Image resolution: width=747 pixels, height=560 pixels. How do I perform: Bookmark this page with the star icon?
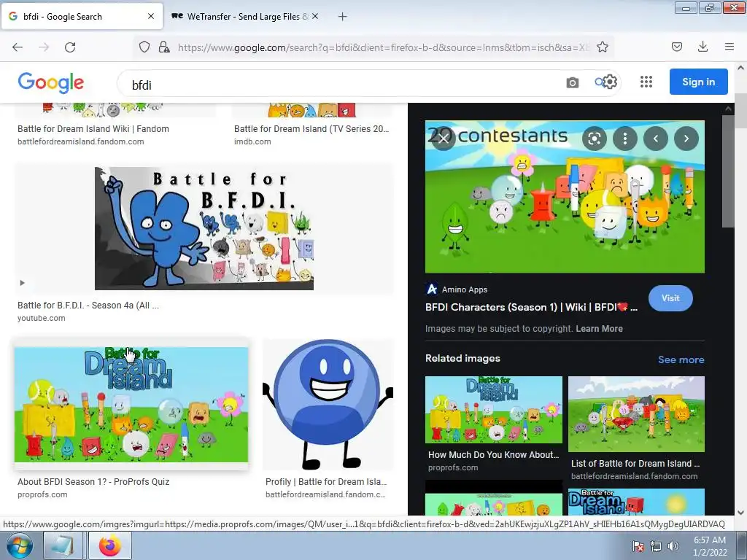point(602,47)
